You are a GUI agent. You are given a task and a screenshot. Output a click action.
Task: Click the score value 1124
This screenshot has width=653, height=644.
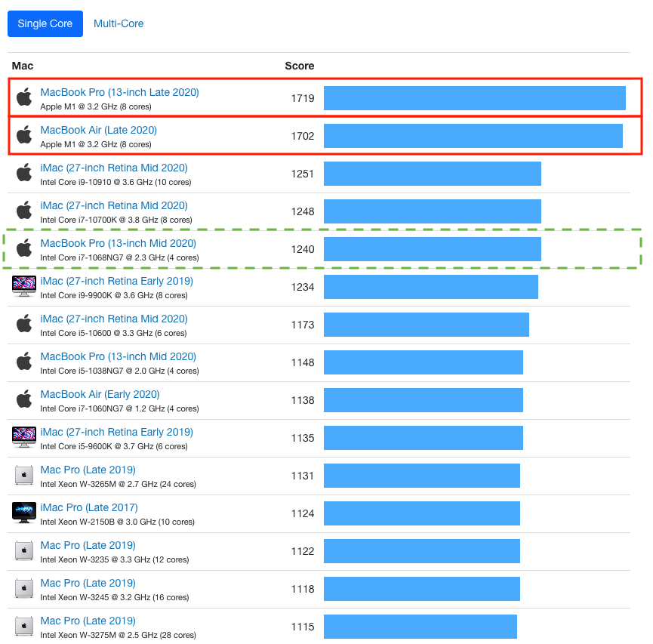pyautogui.click(x=303, y=513)
